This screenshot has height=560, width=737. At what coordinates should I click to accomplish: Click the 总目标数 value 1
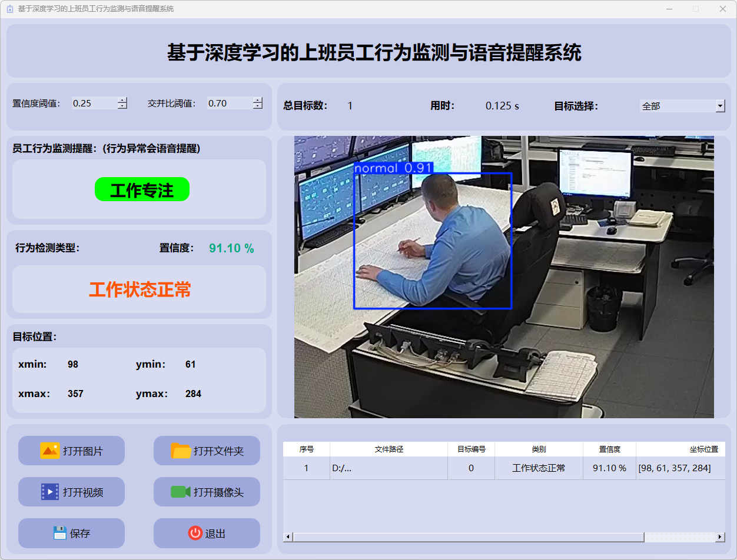coord(350,106)
